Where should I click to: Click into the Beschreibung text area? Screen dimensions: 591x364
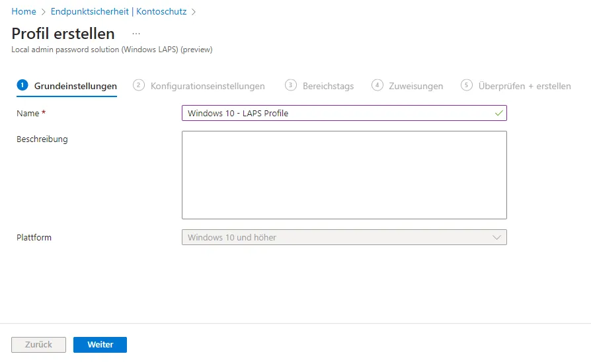pyautogui.click(x=344, y=175)
